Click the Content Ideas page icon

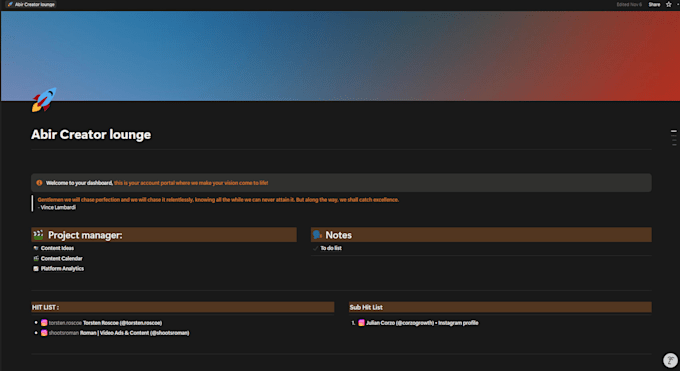click(36, 248)
